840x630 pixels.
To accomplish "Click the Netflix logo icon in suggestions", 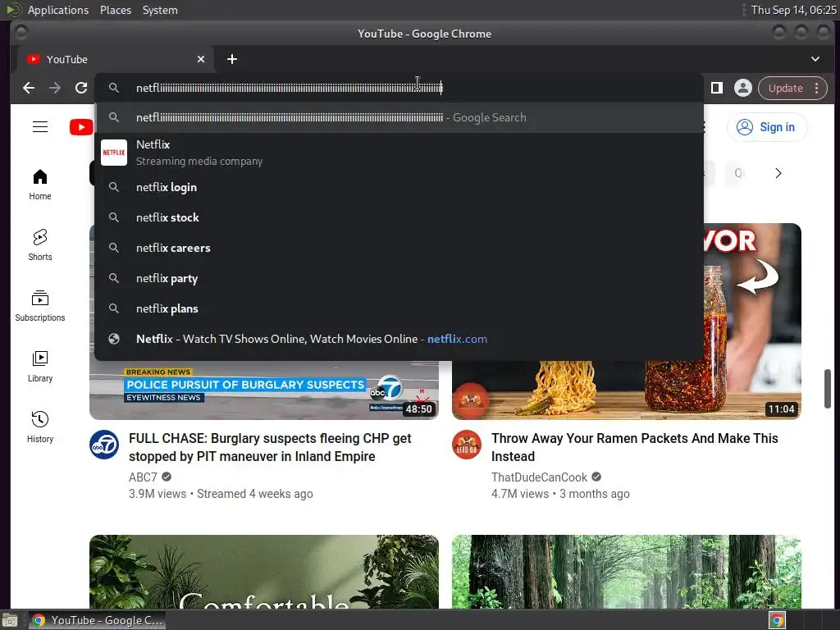I will [114, 153].
